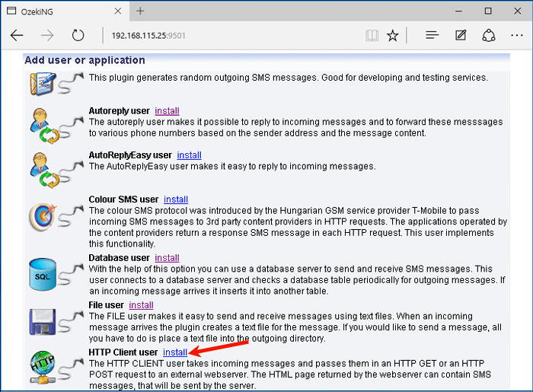Close the OzekiNG tab
This screenshot has height=392, width=533.
pos(118,11)
